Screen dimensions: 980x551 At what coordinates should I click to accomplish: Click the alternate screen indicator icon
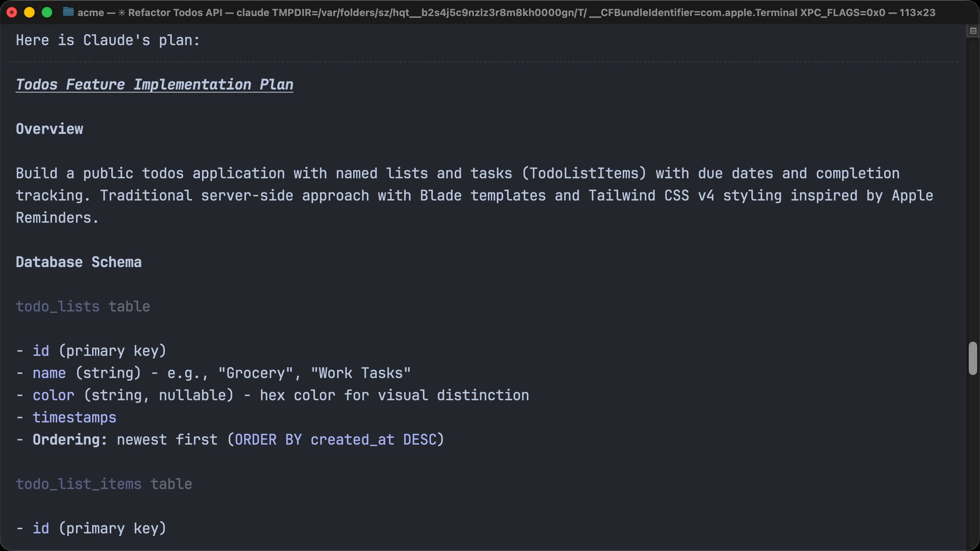click(x=973, y=31)
